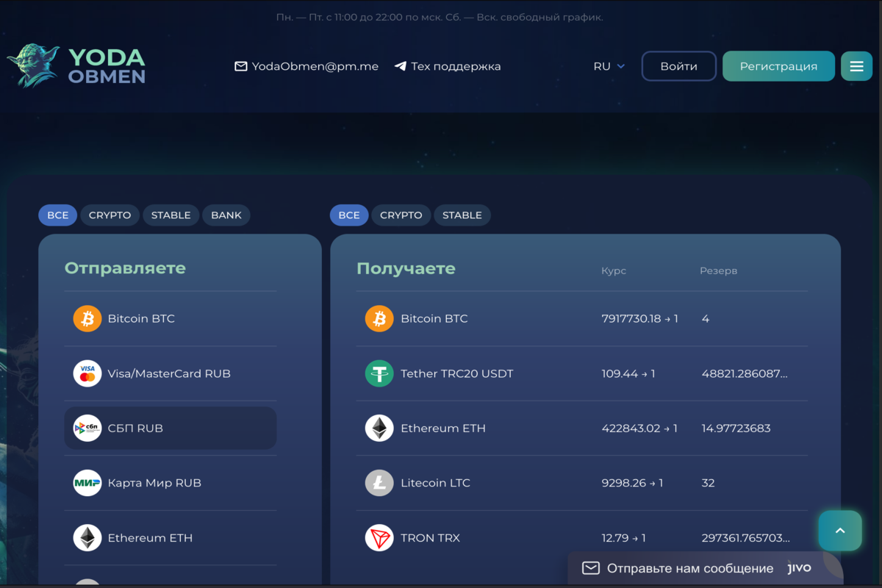Filter send list by CRYPTO
The height and width of the screenshot is (588, 882).
110,215
